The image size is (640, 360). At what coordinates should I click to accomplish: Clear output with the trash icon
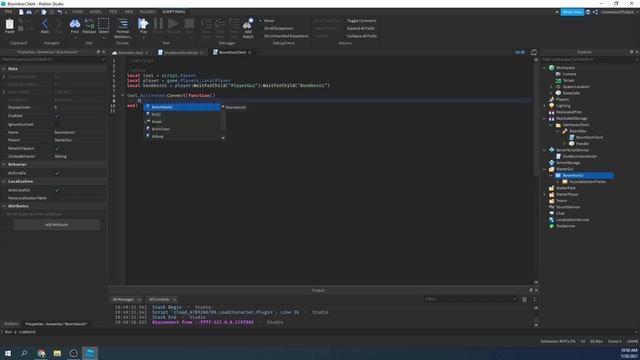coord(524,299)
